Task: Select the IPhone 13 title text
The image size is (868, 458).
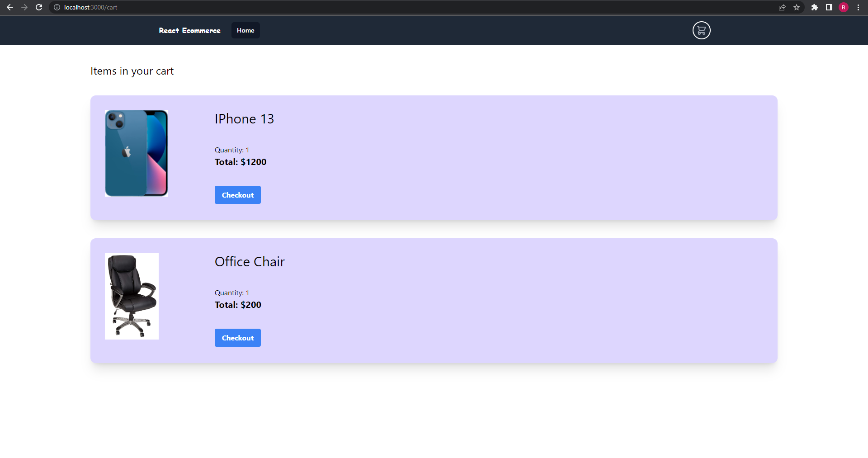Action: pos(244,119)
